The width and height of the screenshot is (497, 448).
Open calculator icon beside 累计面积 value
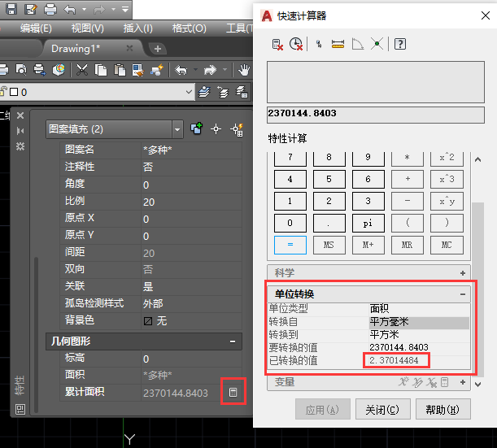pos(233,392)
